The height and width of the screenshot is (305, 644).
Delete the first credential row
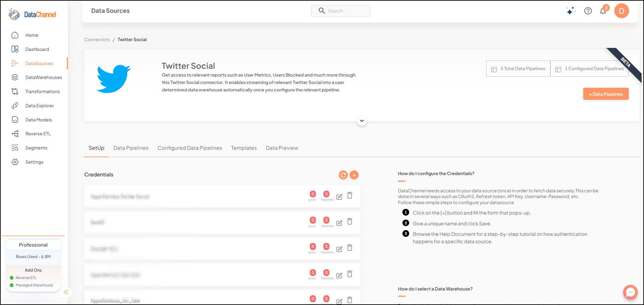(x=350, y=195)
